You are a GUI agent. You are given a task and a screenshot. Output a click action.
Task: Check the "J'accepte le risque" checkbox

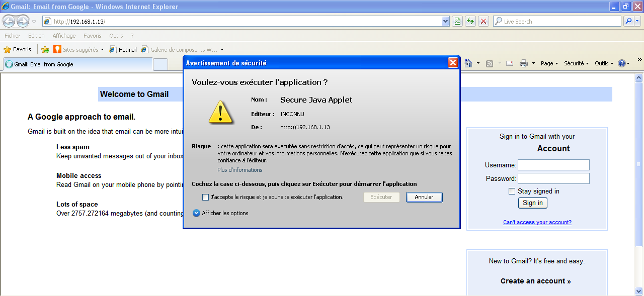pyautogui.click(x=205, y=198)
